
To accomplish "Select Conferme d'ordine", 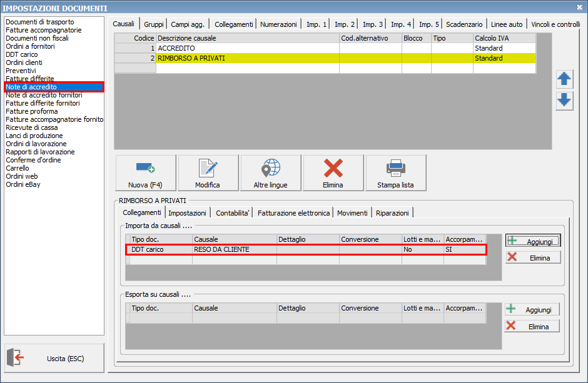I will coord(33,160).
